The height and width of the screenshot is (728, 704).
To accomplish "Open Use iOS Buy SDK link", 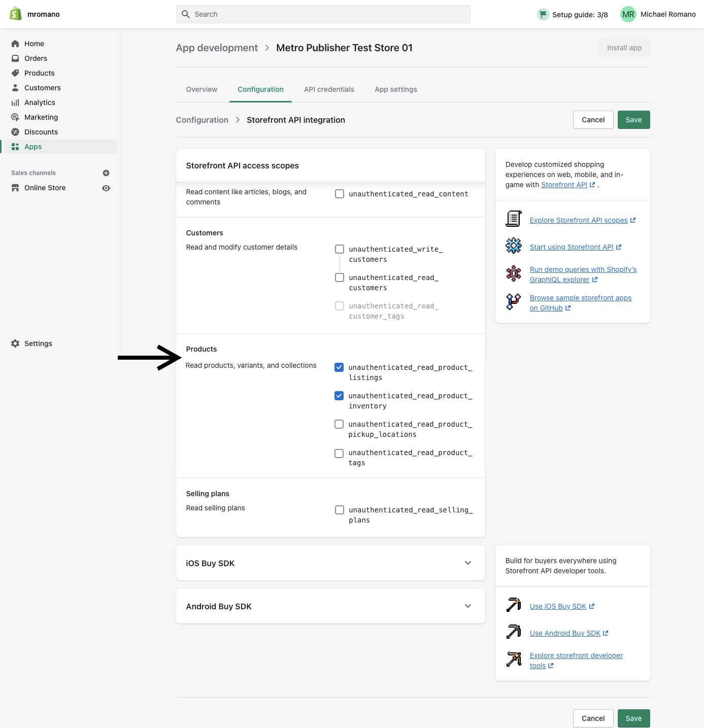I will click(x=562, y=606).
